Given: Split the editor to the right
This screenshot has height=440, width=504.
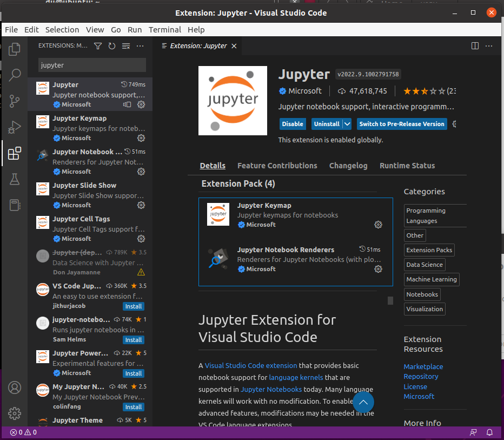Looking at the screenshot, I should tap(475, 46).
